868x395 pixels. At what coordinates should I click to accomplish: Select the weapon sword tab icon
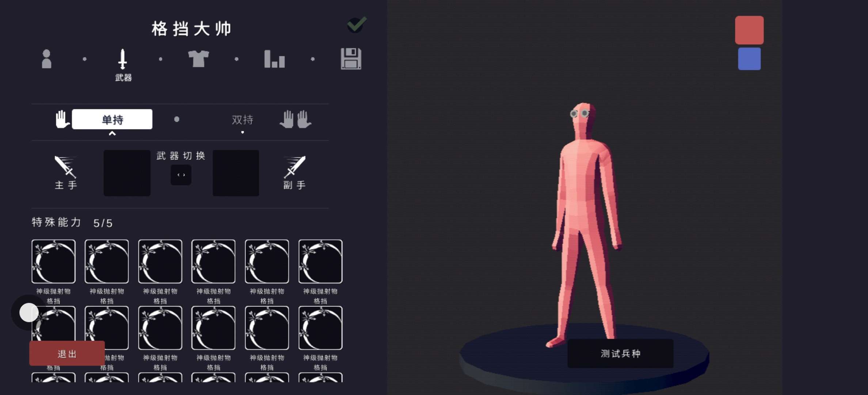point(123,59)
